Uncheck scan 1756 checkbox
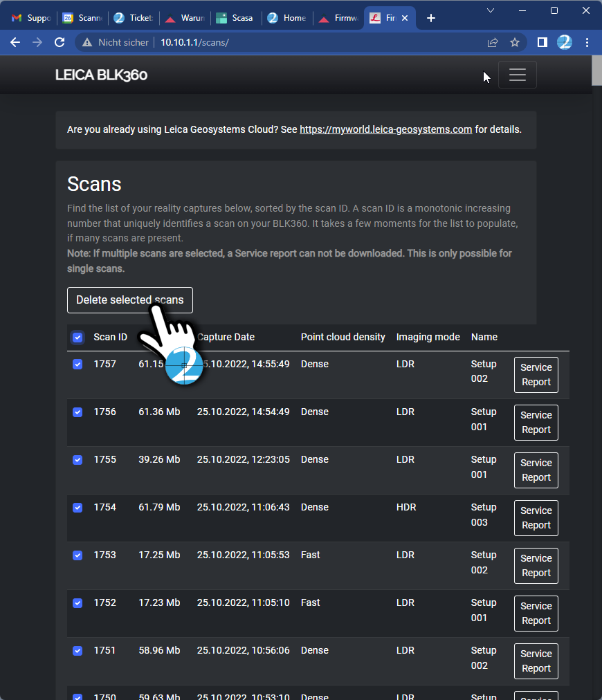The height and width of the screenshot is (700, 602). tap(77, 412)
